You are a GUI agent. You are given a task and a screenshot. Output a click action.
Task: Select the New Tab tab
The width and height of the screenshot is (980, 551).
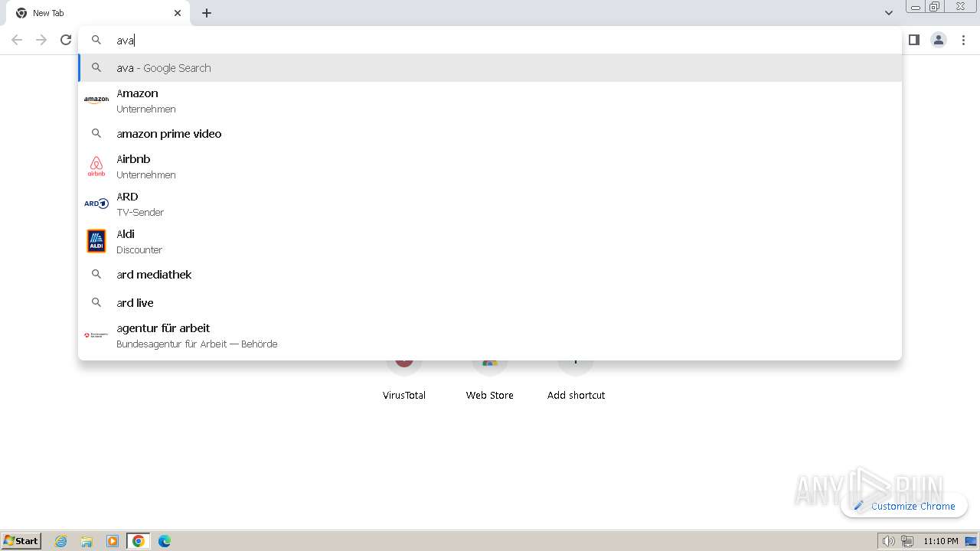pos(98,13)
